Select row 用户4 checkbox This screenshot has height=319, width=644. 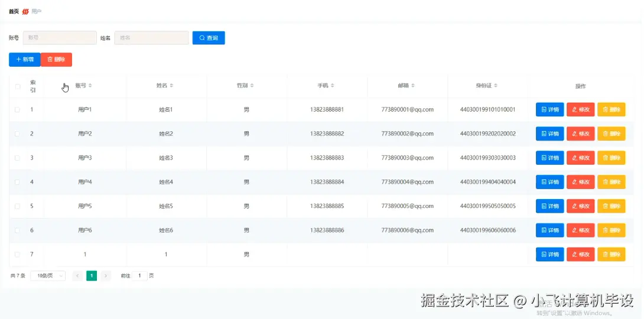[17, 182]
